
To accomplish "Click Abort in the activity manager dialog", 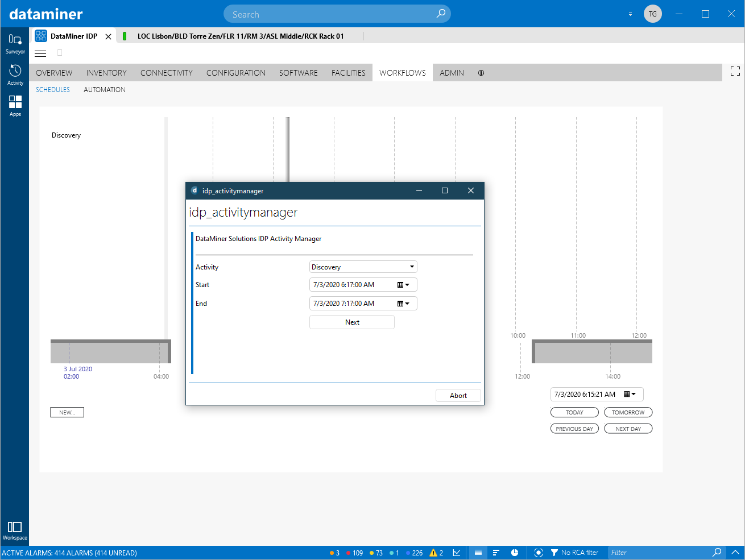I will pos(458,396).
